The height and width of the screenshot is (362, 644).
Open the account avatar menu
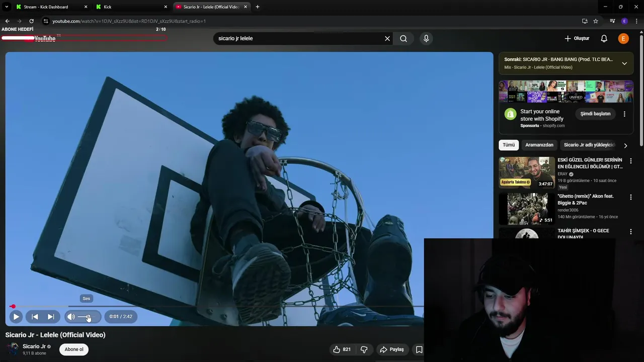(623, 39)
